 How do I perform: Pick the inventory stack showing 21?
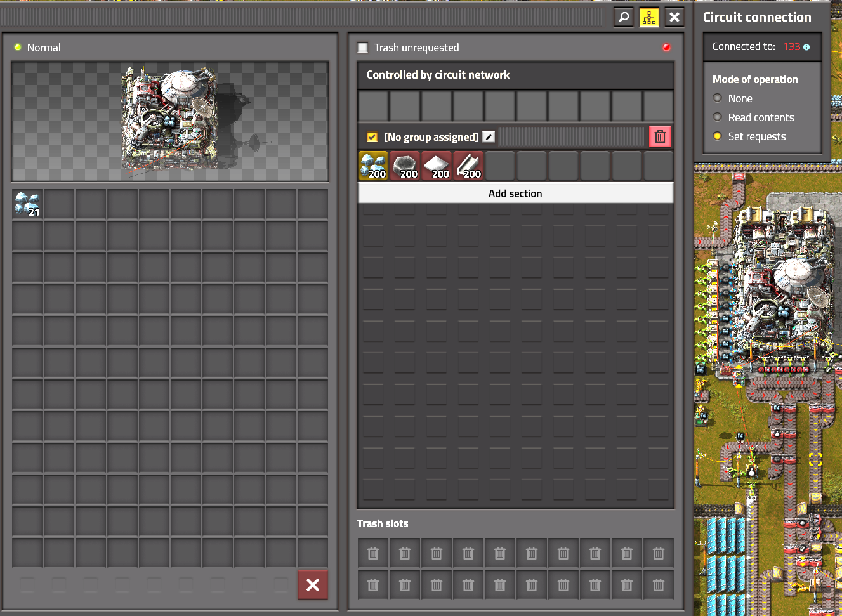(27, 204)
